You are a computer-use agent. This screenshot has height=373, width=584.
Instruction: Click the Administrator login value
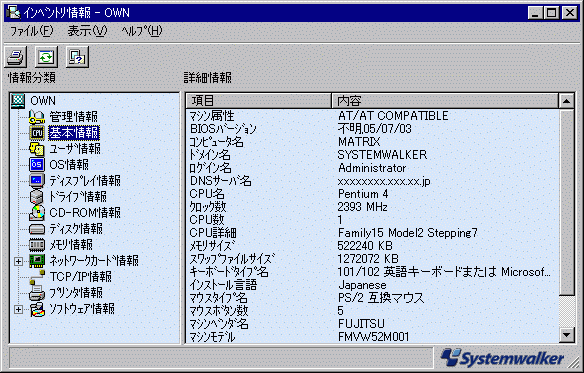point(372,168)
